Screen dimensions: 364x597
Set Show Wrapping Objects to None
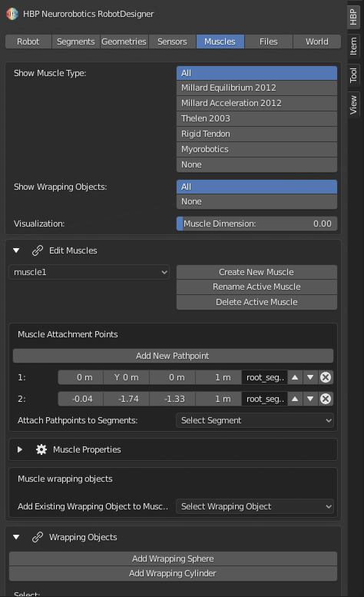(256, 201)
